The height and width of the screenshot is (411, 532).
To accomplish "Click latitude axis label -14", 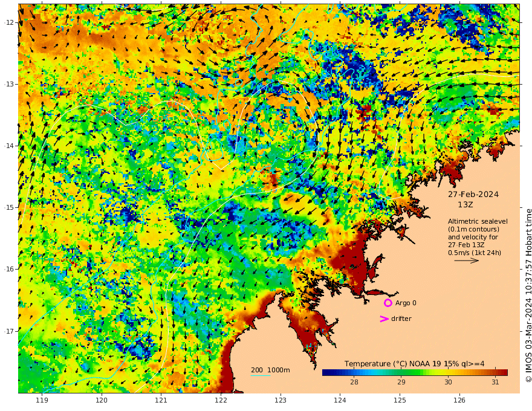I will coord(9,146).
